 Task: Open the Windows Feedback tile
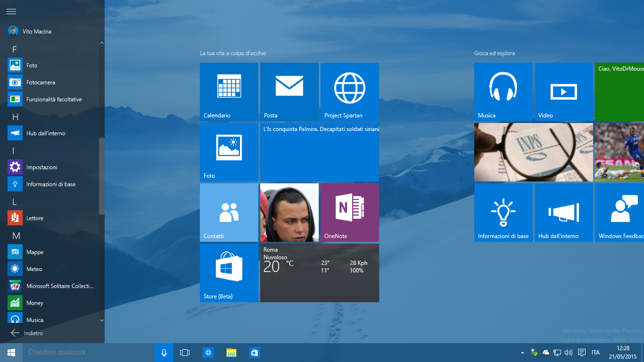coord(619,213)
